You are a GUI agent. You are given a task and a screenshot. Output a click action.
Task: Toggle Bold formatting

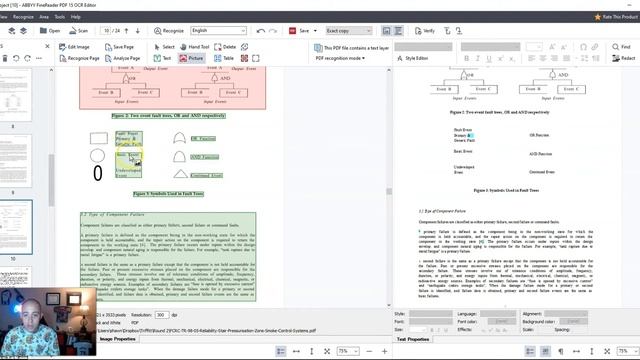(x=467, y=58)
